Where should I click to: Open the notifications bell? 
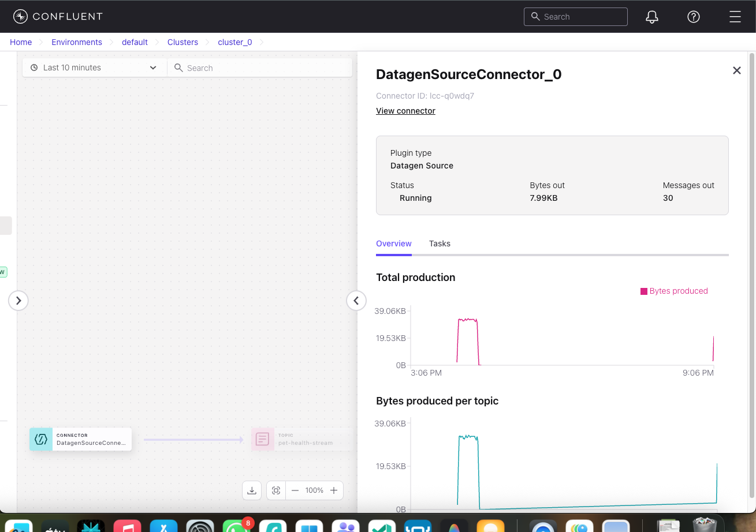[x=652, y=17]
